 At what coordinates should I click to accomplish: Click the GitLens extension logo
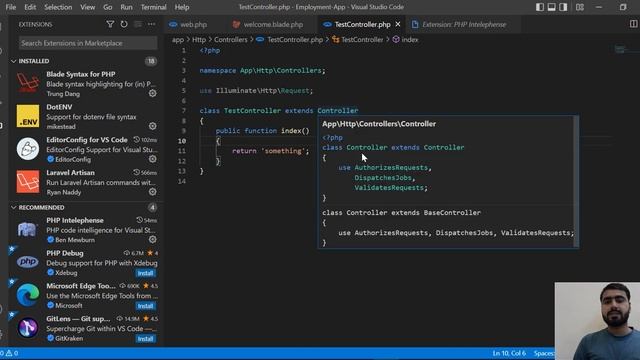(x=28, y=327)
